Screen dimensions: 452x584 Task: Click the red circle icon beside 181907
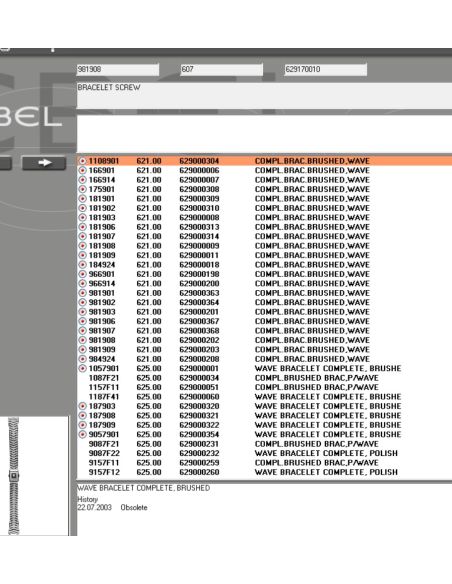coord(82,237)
